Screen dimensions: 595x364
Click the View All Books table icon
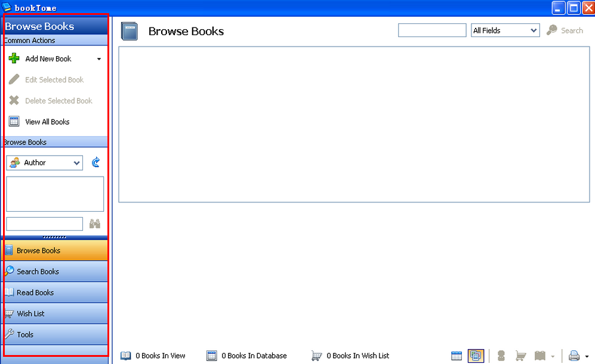point(14,122)
